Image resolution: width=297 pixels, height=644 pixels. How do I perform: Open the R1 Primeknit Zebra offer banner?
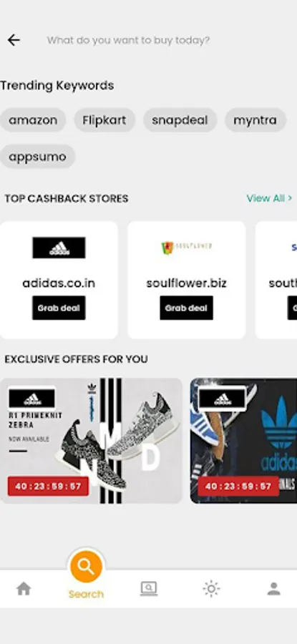(x=91, y=441)
